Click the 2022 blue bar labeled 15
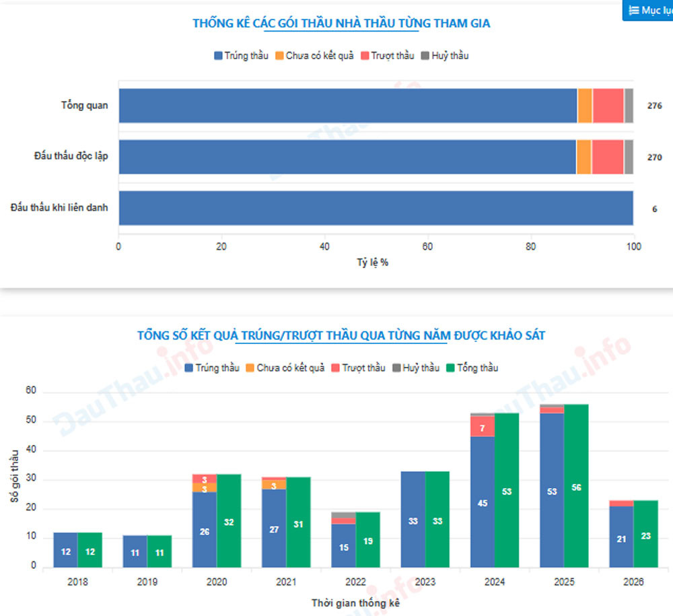Screen dimensions: 673x616 pos(343,545)
